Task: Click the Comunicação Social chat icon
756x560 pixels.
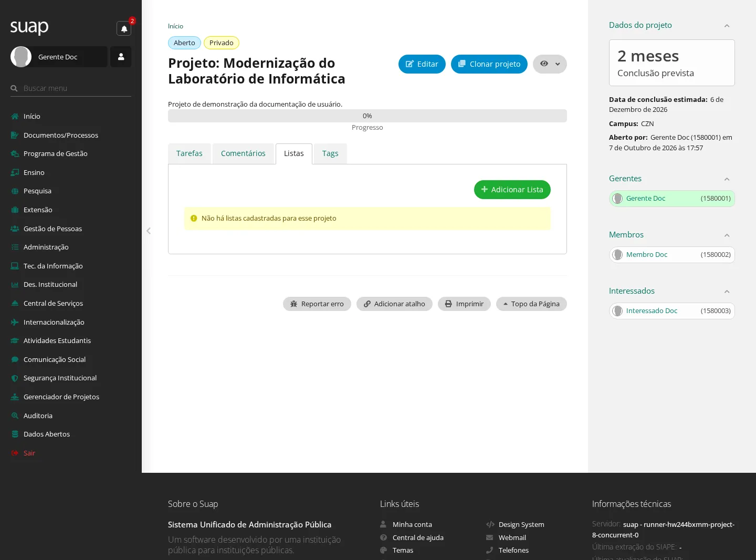Action: 15,359
